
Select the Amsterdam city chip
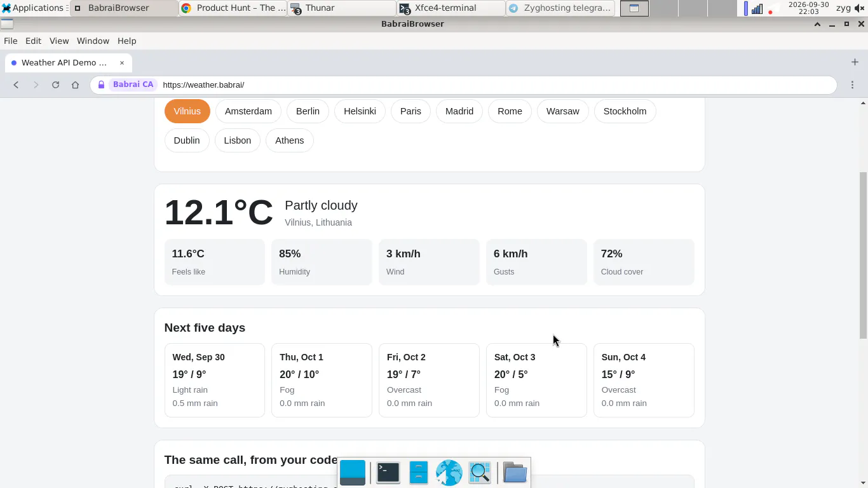248,111
